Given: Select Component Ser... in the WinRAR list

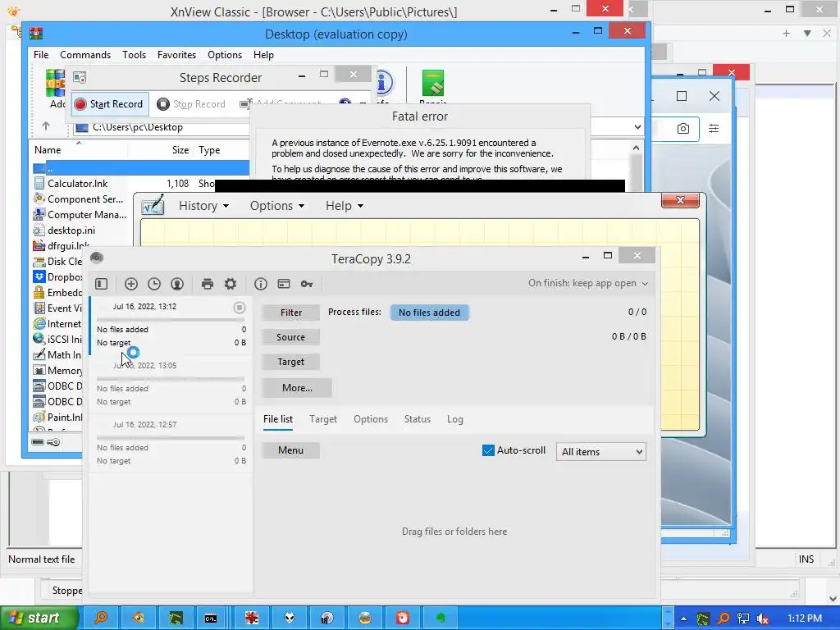Looking at the screenshot, I should click(x=82, y=199).
